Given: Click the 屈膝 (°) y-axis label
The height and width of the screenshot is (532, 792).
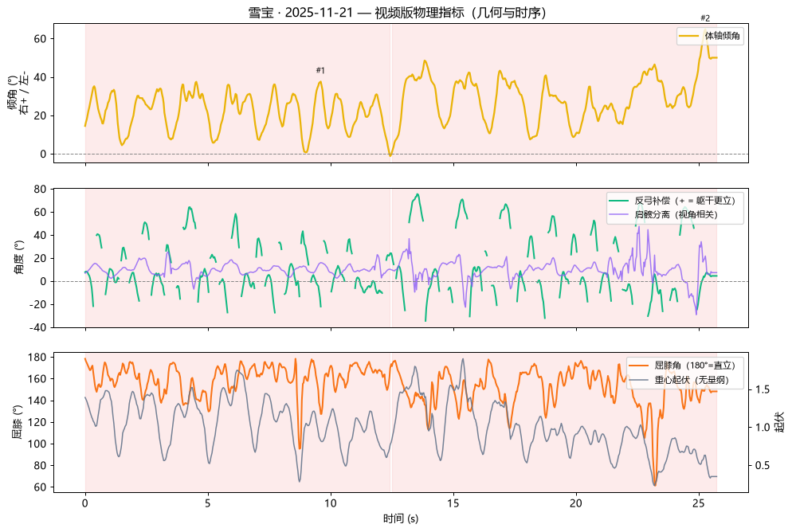Looking at the screenshot, I should [x=18, y=422].
